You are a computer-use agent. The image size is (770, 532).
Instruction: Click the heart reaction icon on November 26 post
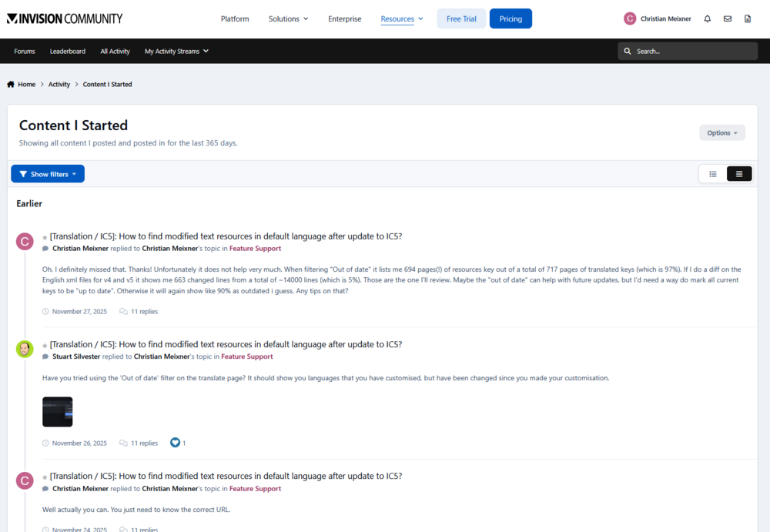tap(175, 443)
